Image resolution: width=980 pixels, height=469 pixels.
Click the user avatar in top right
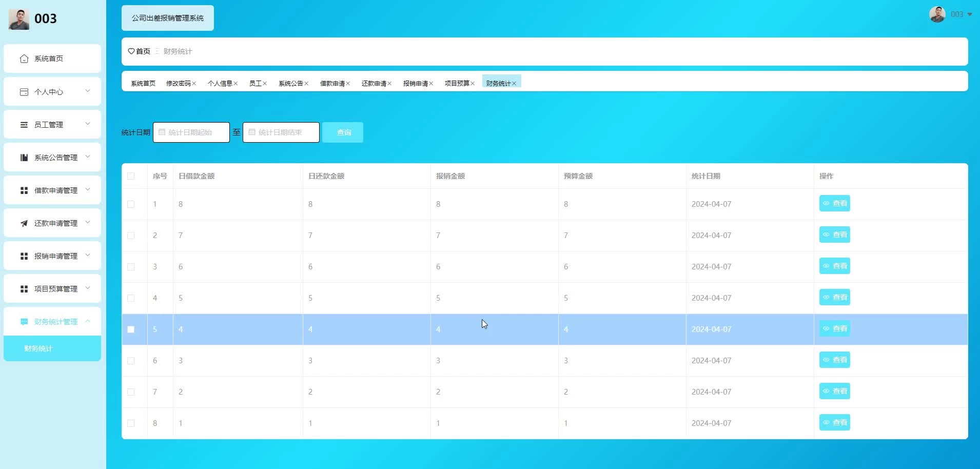937,14
